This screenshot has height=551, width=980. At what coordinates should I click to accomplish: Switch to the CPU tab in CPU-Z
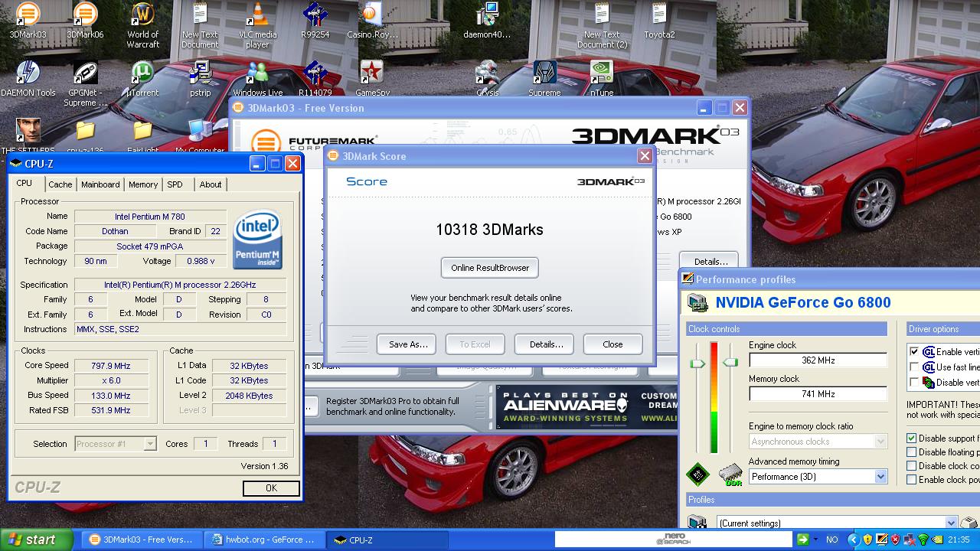(x=24, y=184)
